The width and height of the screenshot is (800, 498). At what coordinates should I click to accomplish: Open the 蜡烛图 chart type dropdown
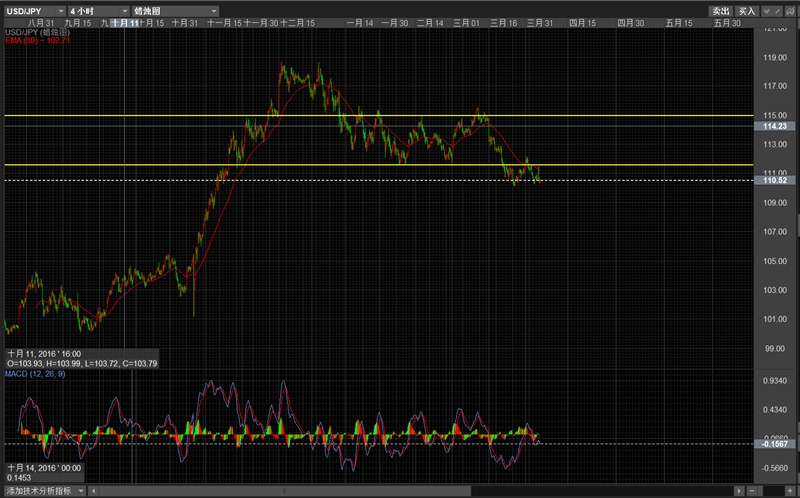coord(175,11)
